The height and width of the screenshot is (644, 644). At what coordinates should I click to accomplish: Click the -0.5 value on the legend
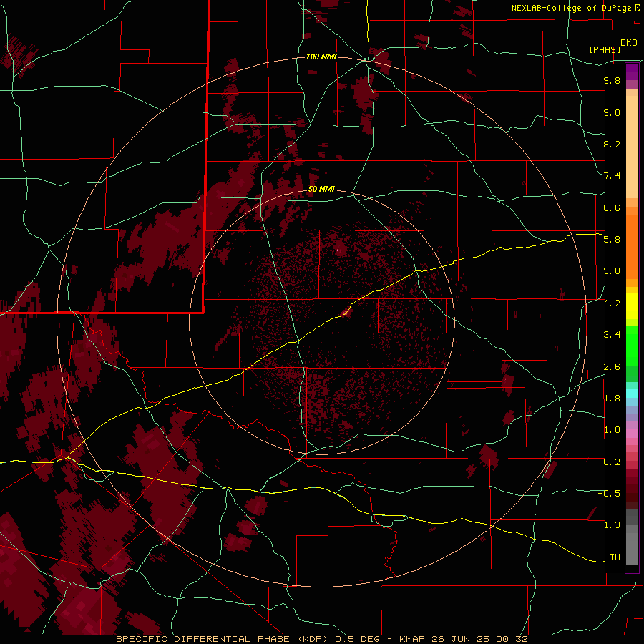click(609, 494)
